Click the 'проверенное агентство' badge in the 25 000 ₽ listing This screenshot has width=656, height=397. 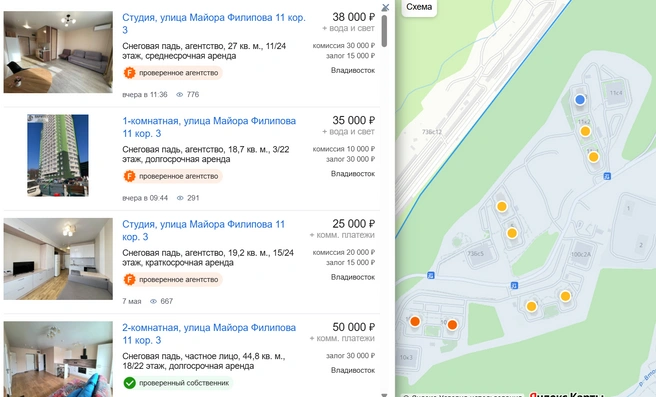pyautogui.click(x=173, y=279)
